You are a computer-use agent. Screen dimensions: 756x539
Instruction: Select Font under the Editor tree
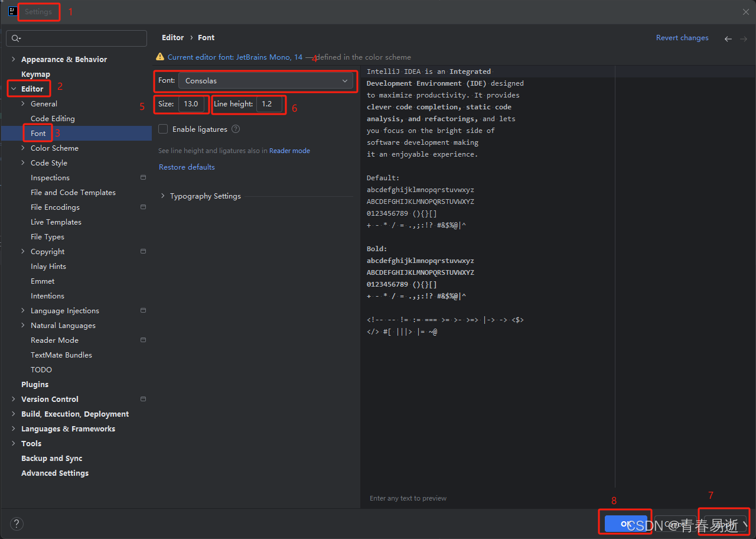pyautogui.click(x=37, y=133)
